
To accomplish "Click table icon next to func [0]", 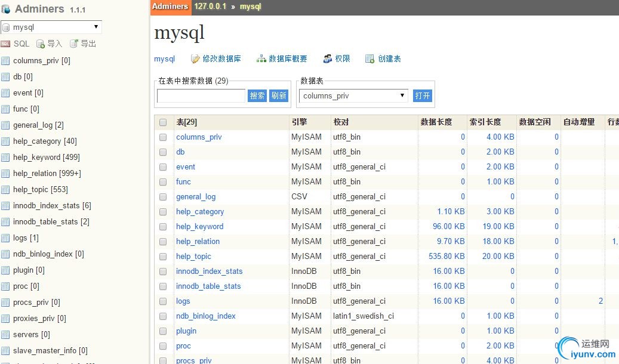I will pyautogui.click(x=5, y=109).
